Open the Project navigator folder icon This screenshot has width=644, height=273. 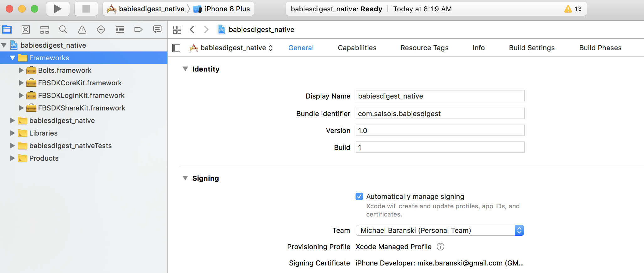point(7,29)
